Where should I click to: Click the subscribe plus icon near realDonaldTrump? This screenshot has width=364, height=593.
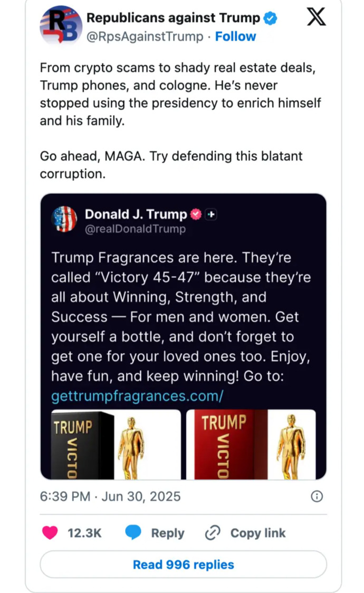coord(211,214)
